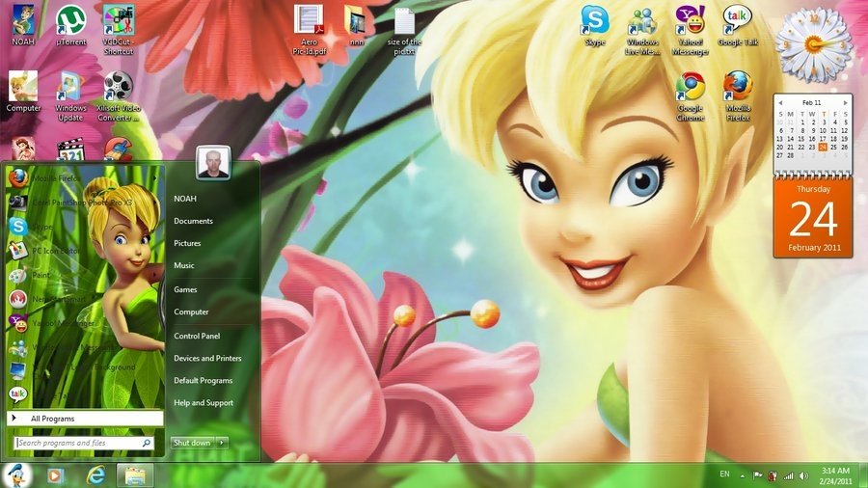The width and height of the screenshot is (868, 488).
Task: Open the VCDCut shortcut on the desktop
Action: 118,29
